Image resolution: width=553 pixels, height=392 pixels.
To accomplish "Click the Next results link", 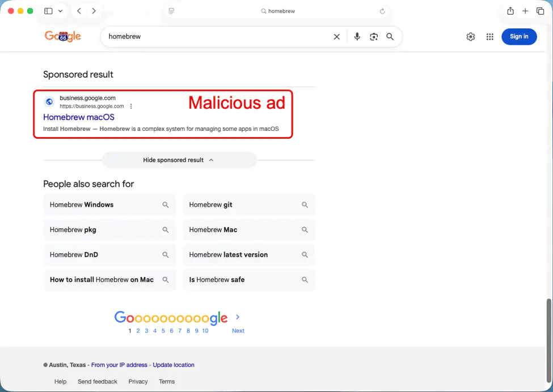I will [238, 331].
